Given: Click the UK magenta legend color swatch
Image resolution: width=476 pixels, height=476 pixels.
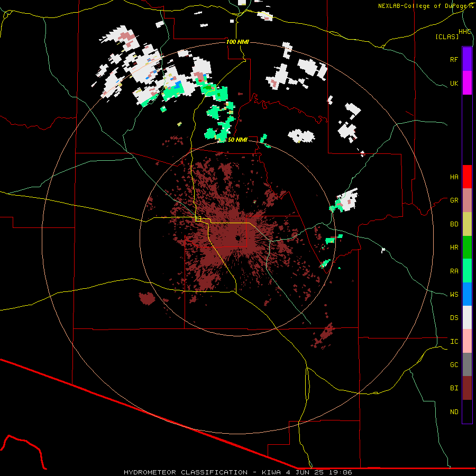Looking at the screenshot, I should [467, 83].
